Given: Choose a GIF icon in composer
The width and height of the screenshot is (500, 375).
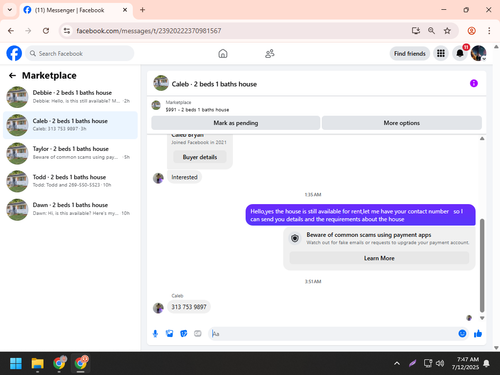Looking at the screenshot, I should click(198, 333).
